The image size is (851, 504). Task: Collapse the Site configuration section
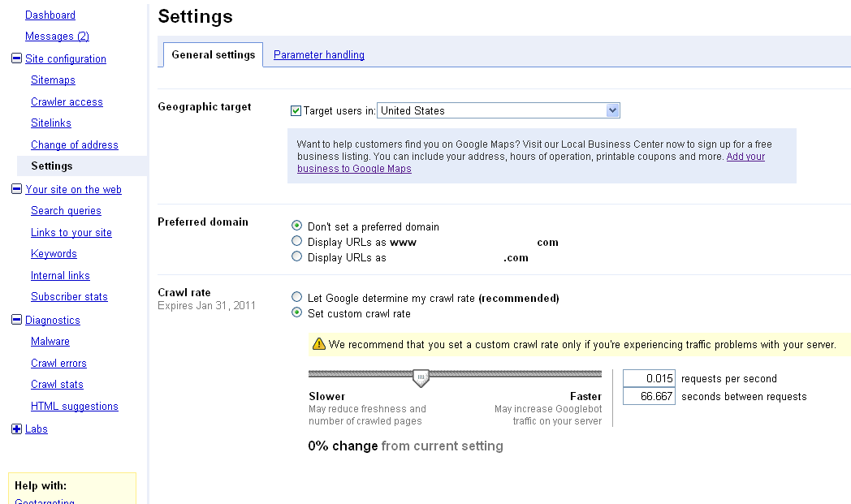pyautogui.click(x=16, y=58)
